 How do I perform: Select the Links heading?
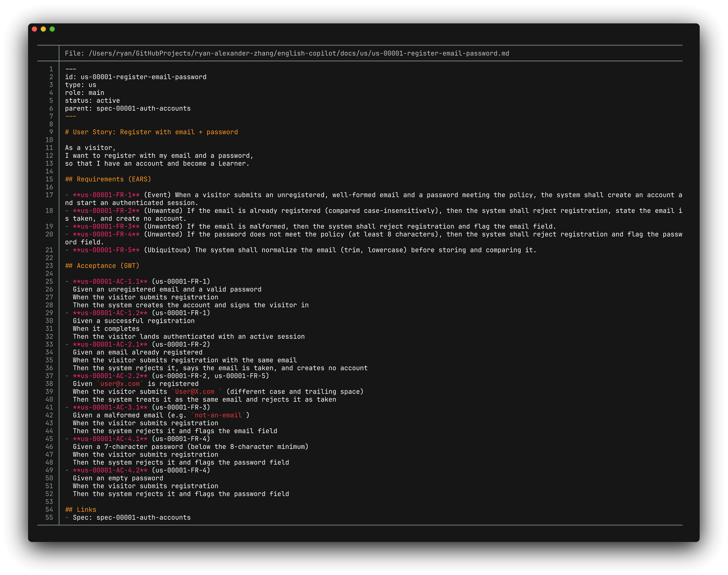click(x=81, y=509)
